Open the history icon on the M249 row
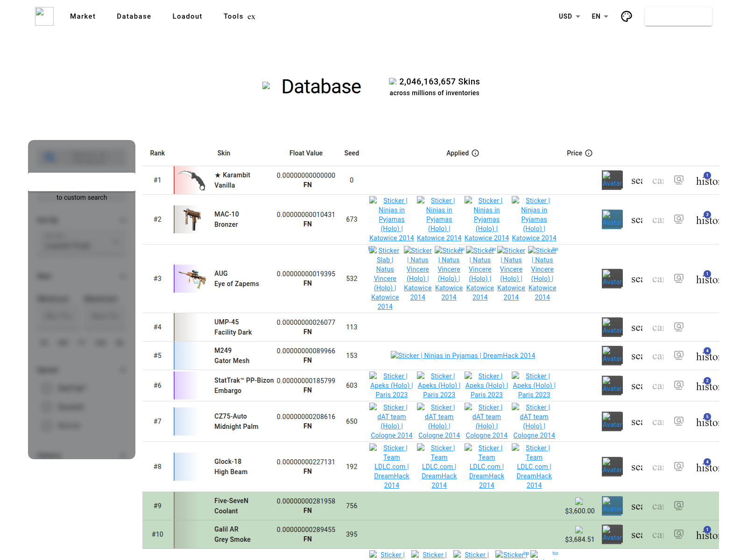Viewport: 747px width, 560px height. click(707, 356)
